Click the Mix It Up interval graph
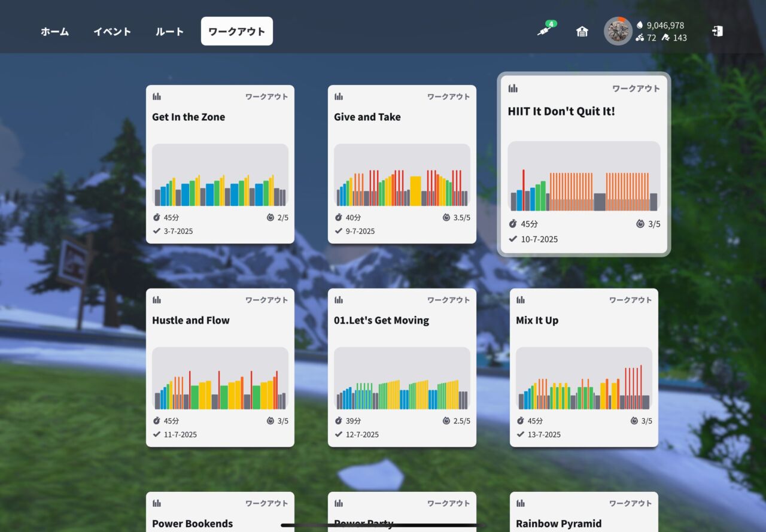Image resolution: width=766 pixels, height=532 pixels. pos(584,378)
